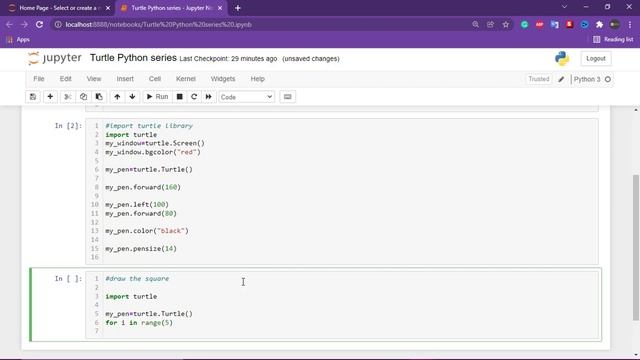Screen dimensions: 640x360
Task: Go forward in browser history
Action: tap(24, 24)
